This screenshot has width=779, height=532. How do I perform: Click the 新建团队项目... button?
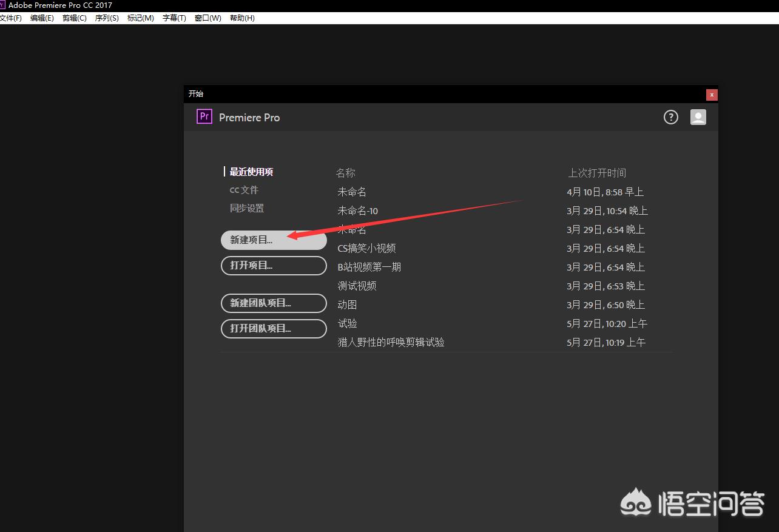(274, 303)
